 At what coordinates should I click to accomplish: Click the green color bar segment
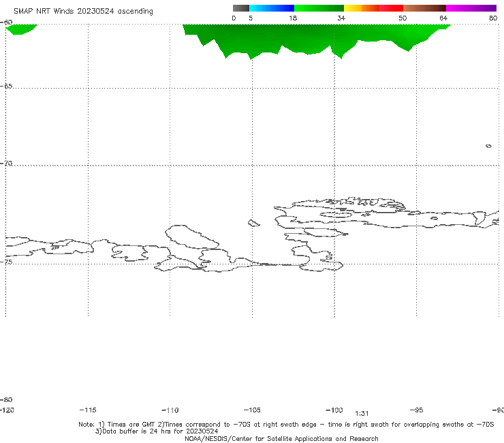[319, 8]
